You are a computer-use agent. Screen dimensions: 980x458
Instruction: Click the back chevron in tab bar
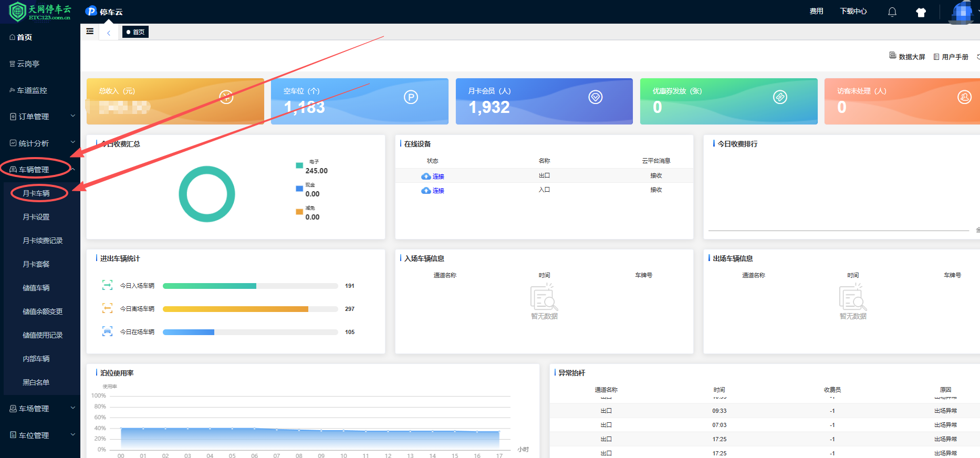point(109,33)
